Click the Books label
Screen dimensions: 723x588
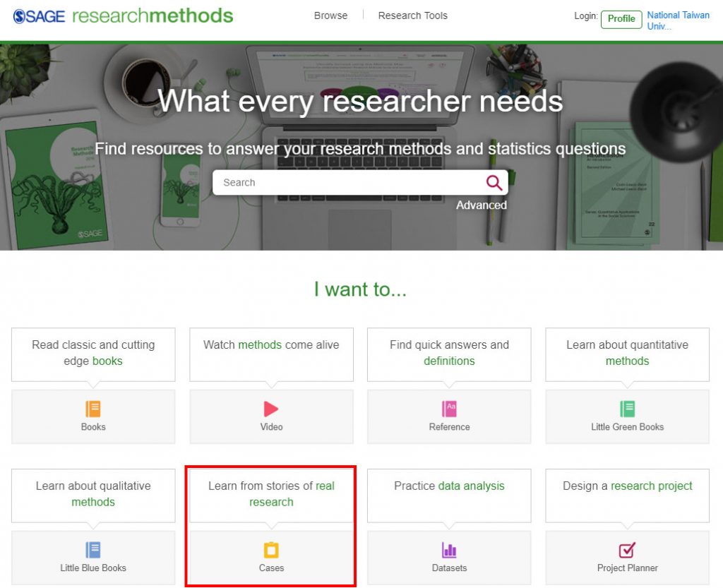click(x=93, y=427)
